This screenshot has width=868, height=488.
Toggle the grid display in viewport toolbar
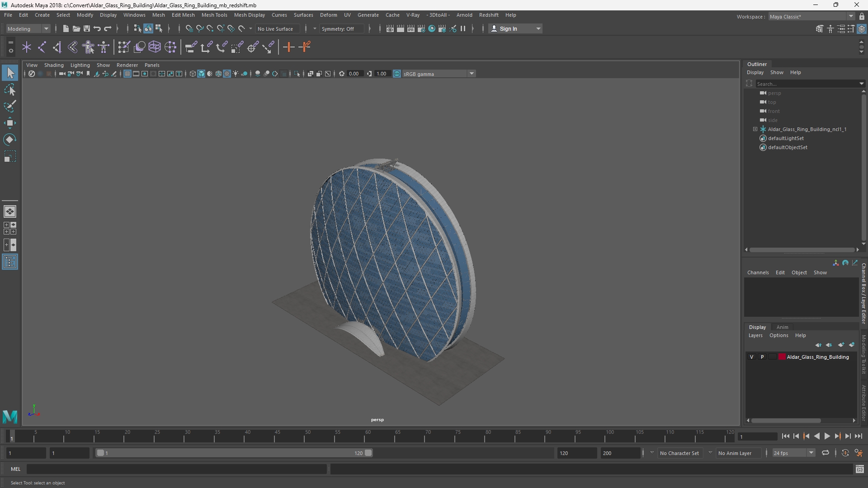click(127, 74)
